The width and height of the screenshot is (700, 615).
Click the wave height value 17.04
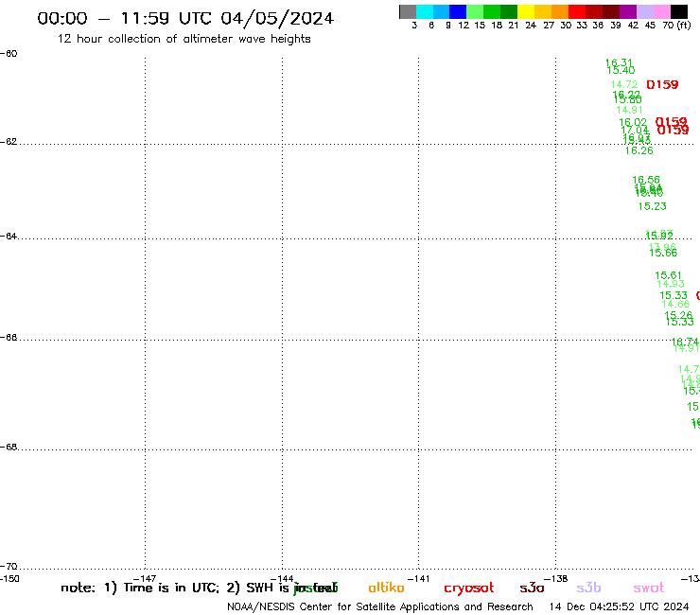click(x=635, y=131)
